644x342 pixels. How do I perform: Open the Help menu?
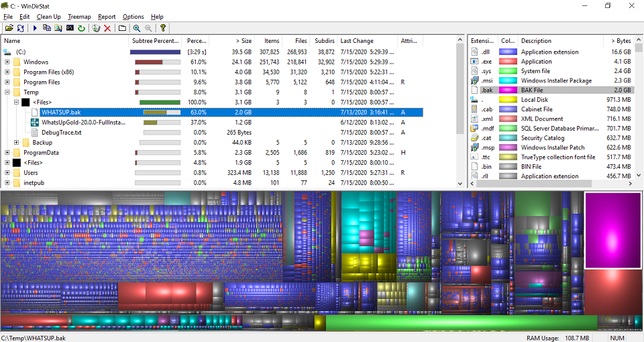point(157,17)
